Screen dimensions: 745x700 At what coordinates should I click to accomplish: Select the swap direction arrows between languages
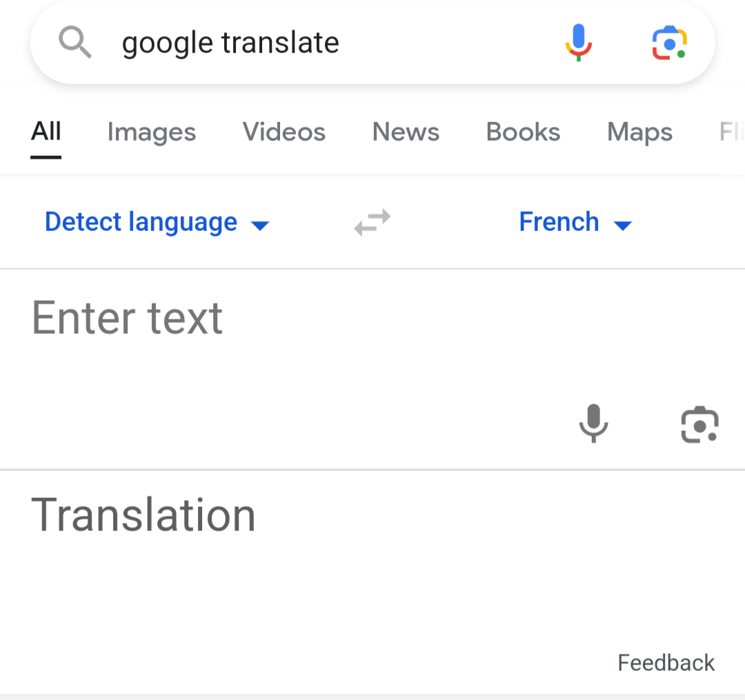pos(372,222)
